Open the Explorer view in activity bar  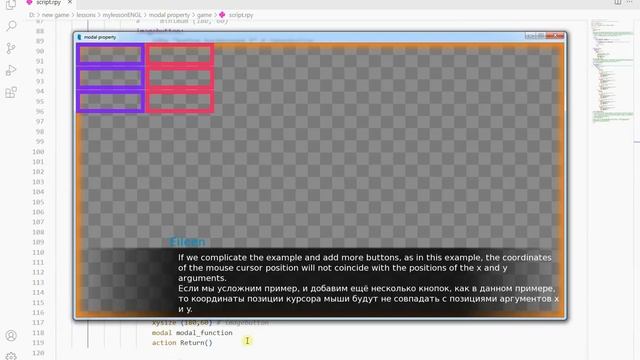pos(11,4)
